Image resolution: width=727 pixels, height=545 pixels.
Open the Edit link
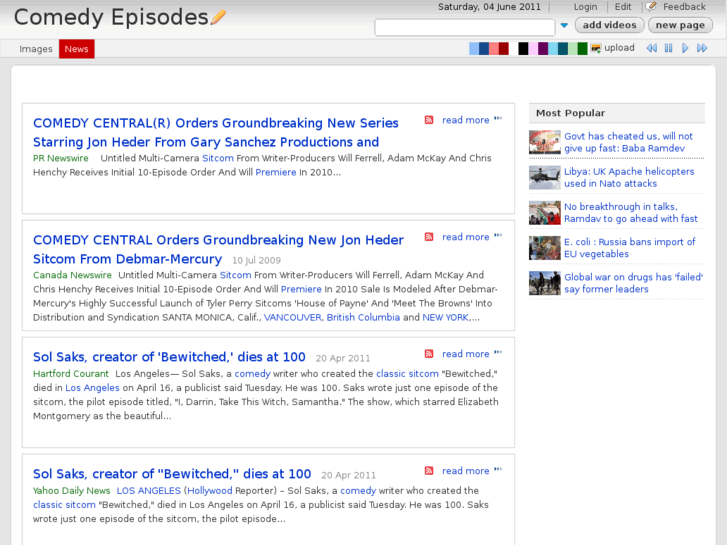[623, 7]
